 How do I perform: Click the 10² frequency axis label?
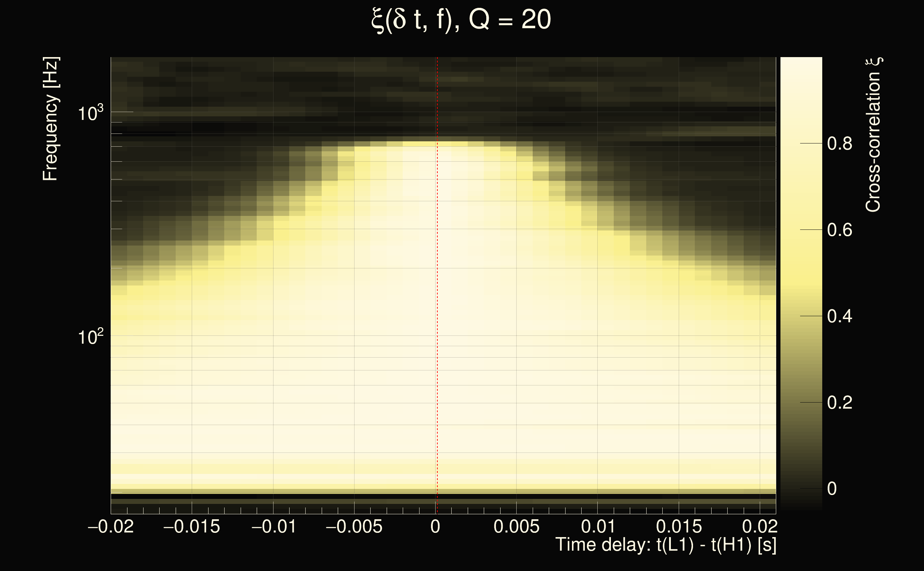coord(90,337)
